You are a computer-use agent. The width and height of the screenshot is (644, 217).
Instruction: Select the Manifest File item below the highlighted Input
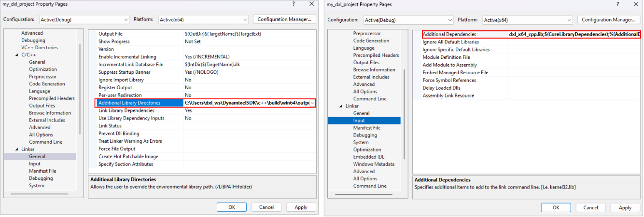pos(366,128)
